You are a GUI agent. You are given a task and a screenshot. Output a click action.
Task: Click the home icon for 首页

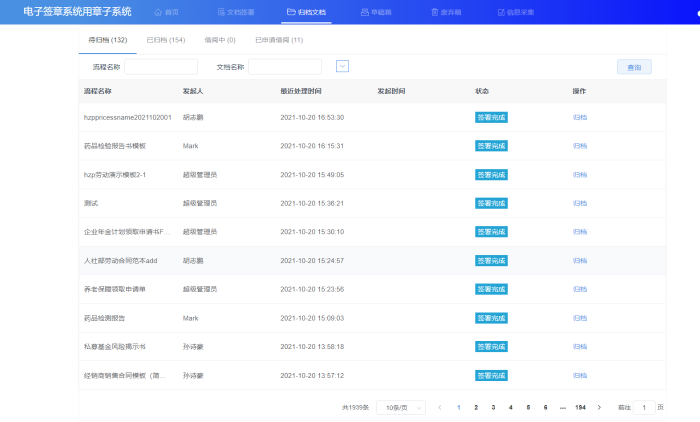pyautogui.click(x=158, y=12)
